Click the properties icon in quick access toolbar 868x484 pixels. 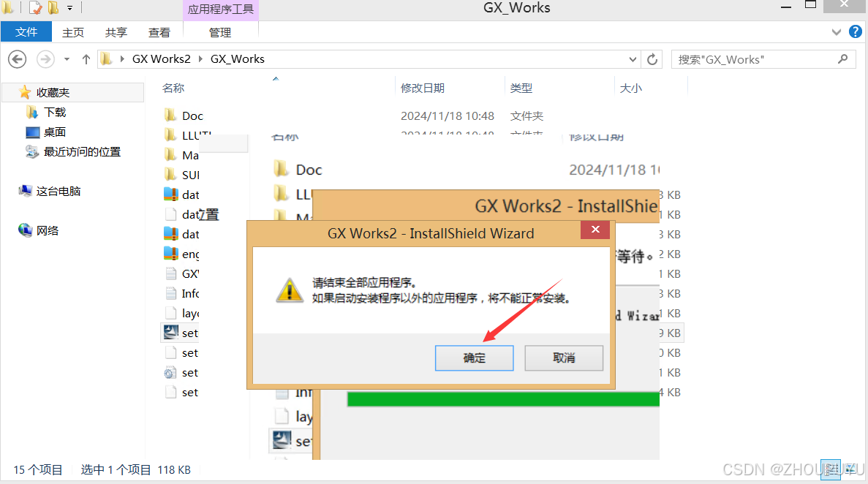click(35, 8)
